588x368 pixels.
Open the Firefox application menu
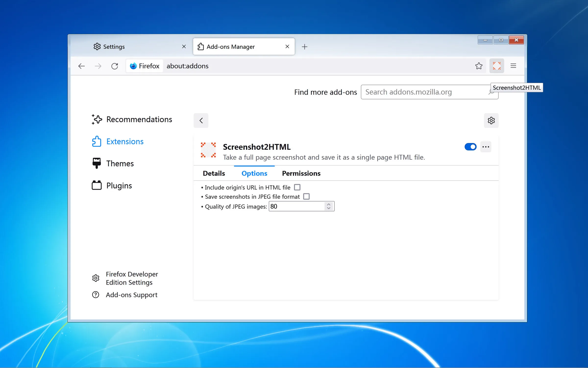coord(513,66)
